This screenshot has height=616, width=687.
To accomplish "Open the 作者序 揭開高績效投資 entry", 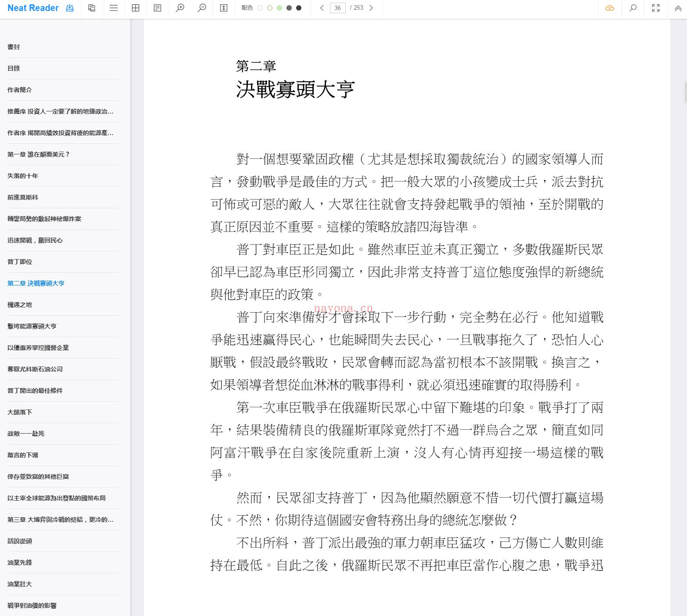I will click(61, 133).
